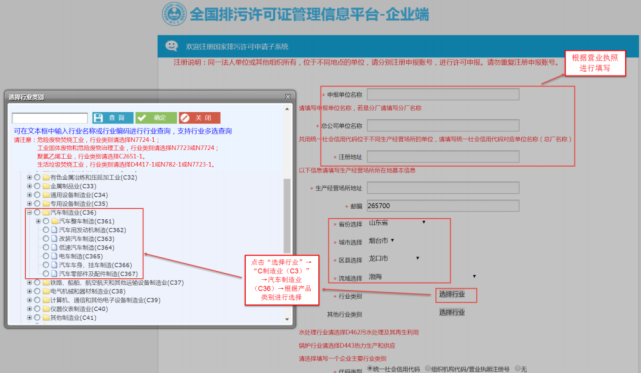Expand 计算机、通信和其他电子设备制造业(C39) node
This screenshot has height=373, width=641.
coord(29,300)
